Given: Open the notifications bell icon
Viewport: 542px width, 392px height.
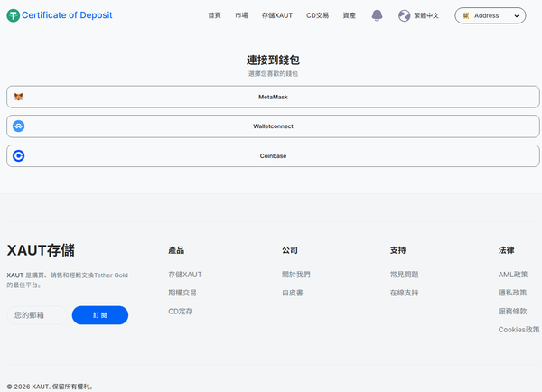Looking at the screenshot, I should click(x=377, y=15).
